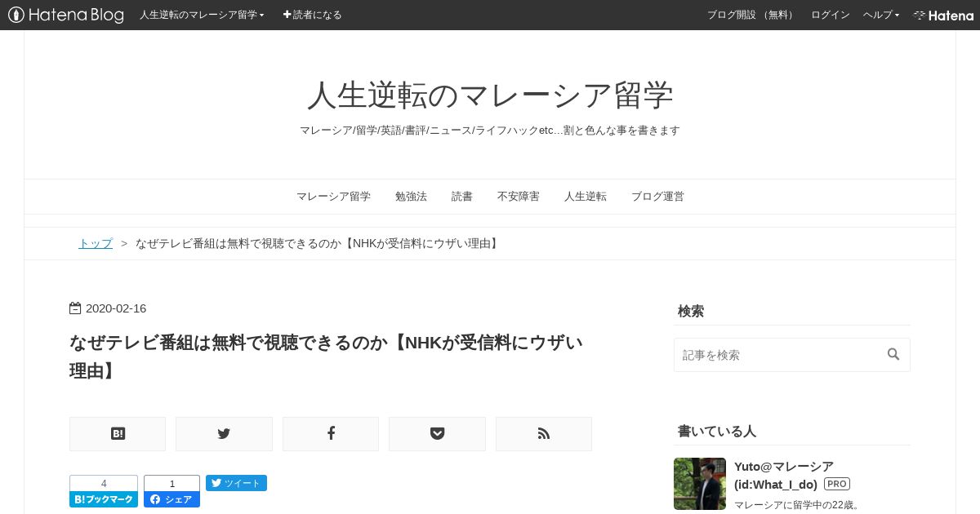Click the 2020-02-16 date link
This screenshot has height=514, width=980.
(116, 308)
